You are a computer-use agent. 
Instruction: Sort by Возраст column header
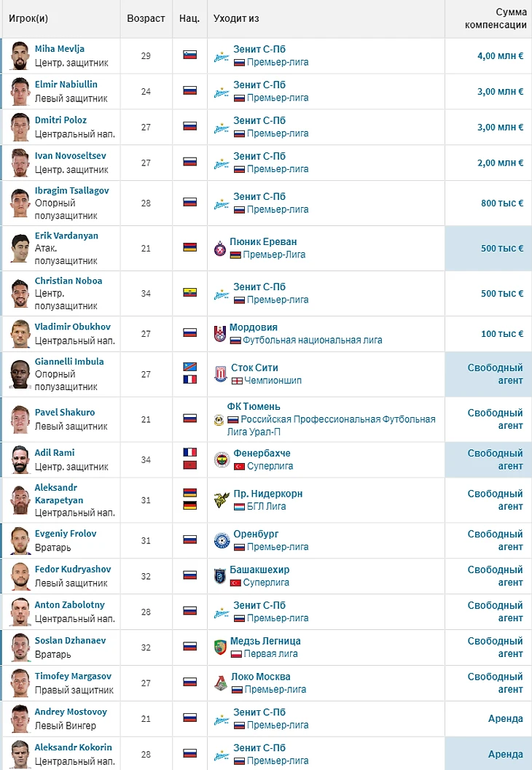point(146,18)
